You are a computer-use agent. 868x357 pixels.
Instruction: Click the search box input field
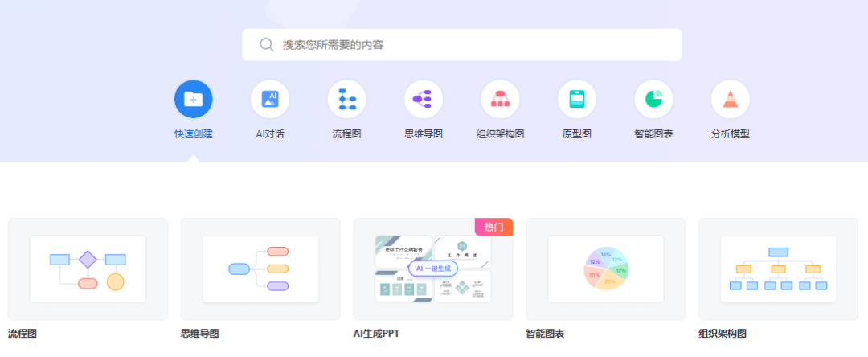[x=474, y=45]
